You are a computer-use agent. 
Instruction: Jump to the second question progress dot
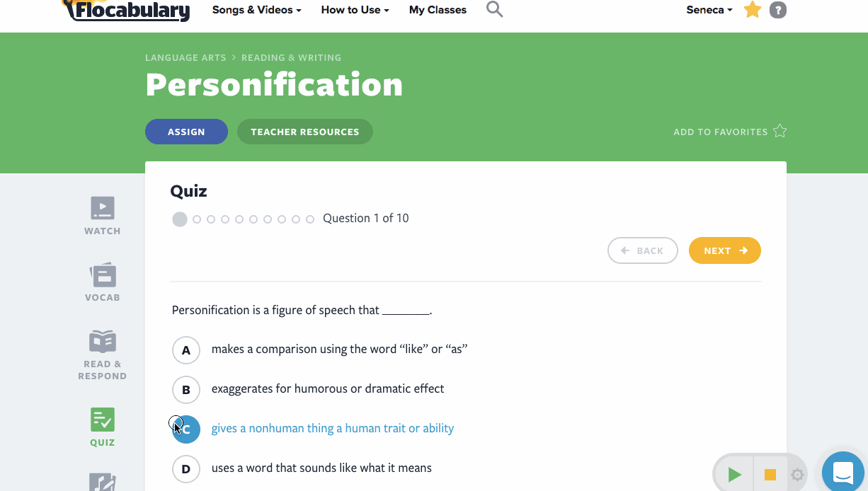197,219
